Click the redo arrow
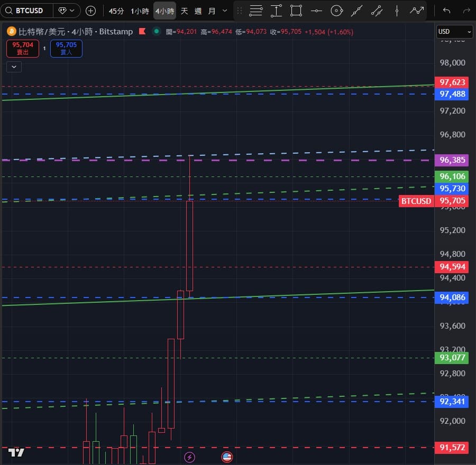 (x=466, y=11)
